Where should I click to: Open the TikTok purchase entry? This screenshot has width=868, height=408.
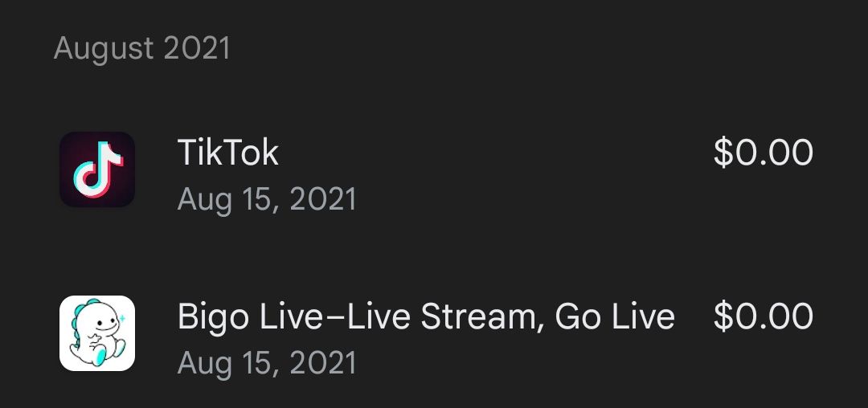point(434,172)
